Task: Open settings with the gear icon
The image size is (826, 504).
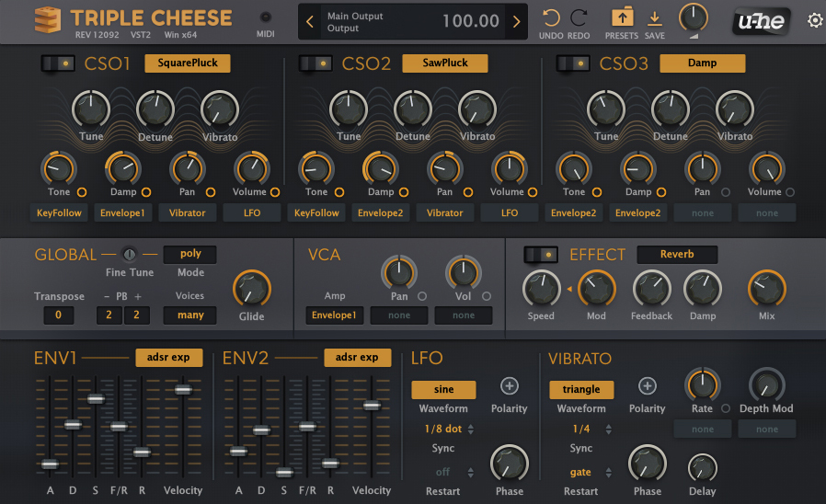Action: coord(815,20)
